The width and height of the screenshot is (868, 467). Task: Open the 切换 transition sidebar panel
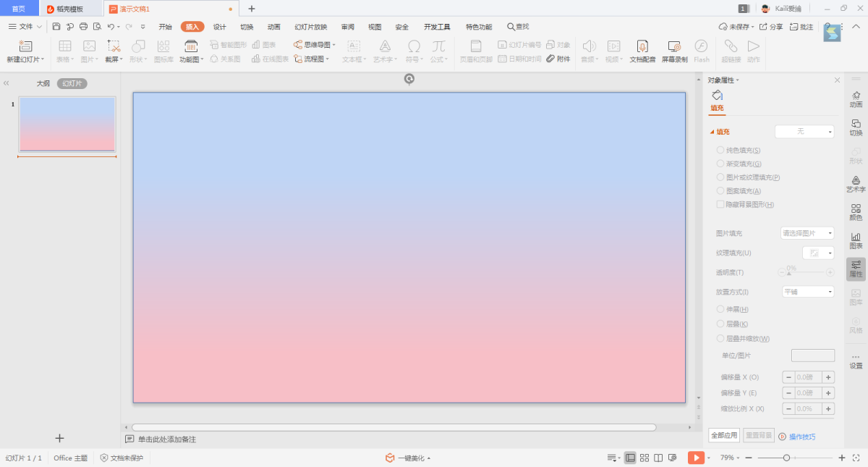pyautogui.click(x=856, y=127)
